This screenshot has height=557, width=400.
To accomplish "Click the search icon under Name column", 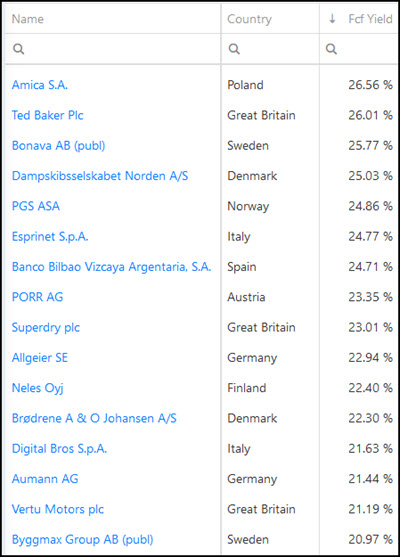I will tap(18, 49).
